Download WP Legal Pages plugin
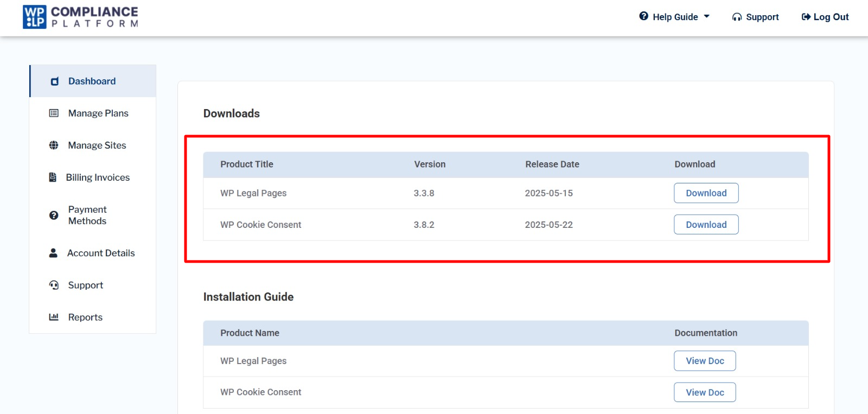 (706, 193)
